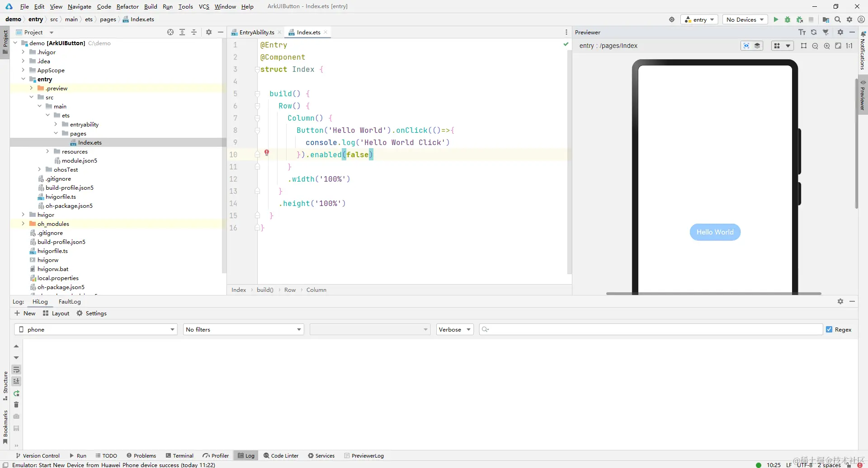868x468 pixels.
Task: Toggle Inspector eye mode in Previewer
Action: point(746,46)
